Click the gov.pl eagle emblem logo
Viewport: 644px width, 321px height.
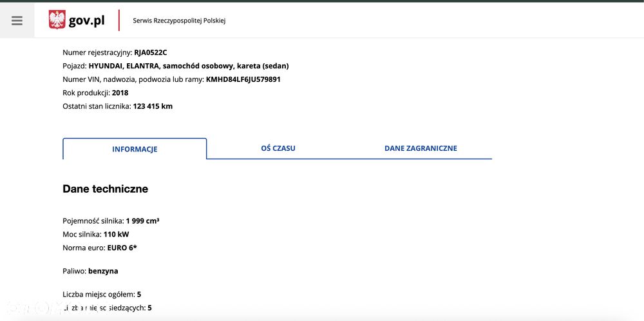[57, 20]
